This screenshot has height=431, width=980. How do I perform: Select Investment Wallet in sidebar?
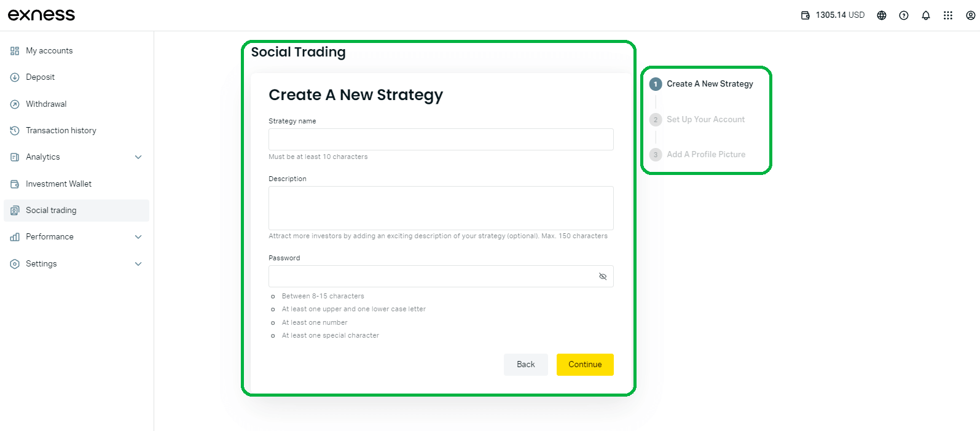(x=58, y=184)
